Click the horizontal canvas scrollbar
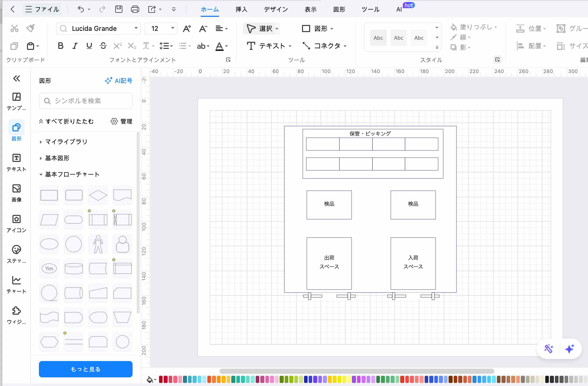588x386 pixels. click(x=357, y=371)
